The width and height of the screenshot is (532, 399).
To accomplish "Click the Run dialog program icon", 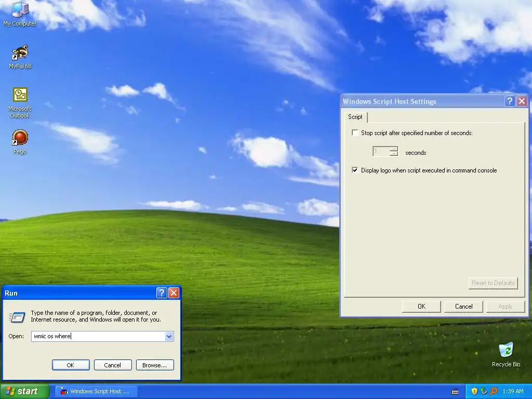I will click(17, 317).
